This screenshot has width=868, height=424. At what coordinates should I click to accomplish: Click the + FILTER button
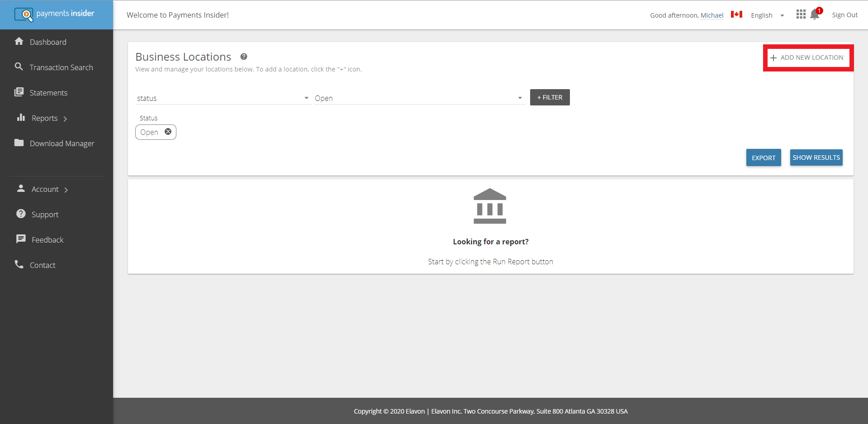point(550,97)
